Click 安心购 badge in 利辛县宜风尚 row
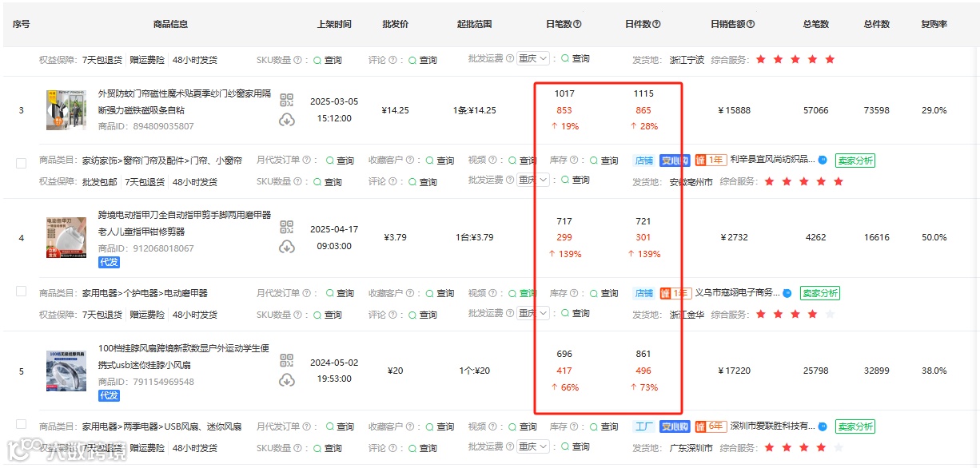Screen dimensions: 980x468 click(675, 160)
